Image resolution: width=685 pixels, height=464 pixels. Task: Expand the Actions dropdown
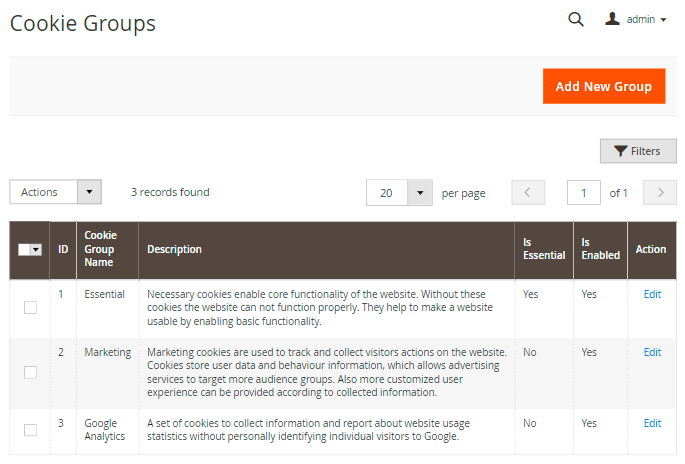pos(56,192)
